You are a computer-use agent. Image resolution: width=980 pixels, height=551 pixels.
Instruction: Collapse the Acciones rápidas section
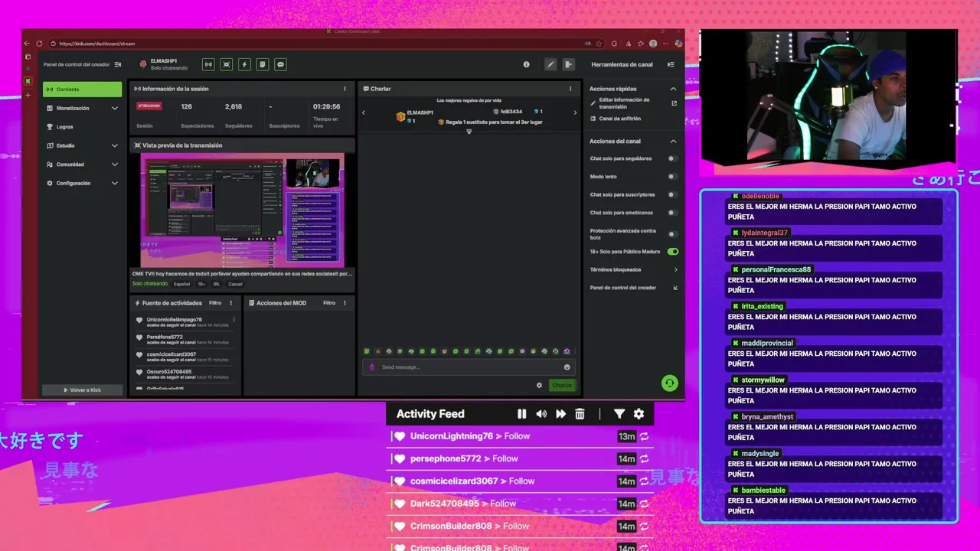point(673,89)
